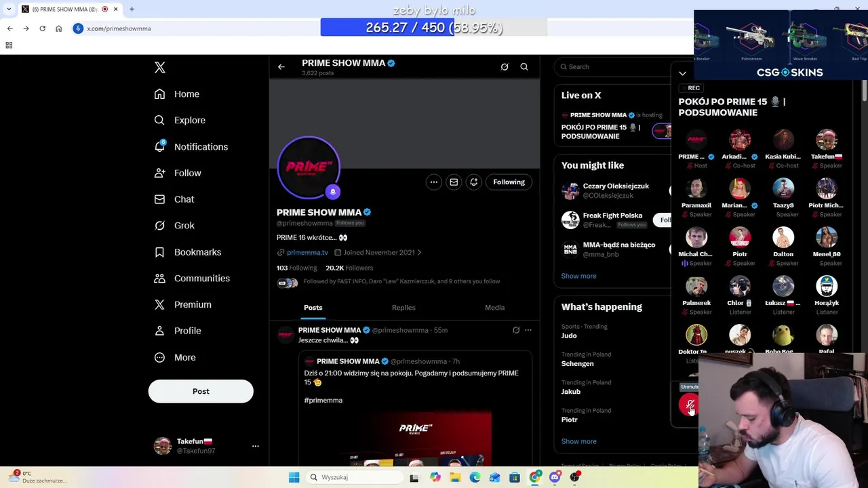Viewport: 868px width, 488px height.
Task: Open the browser apps grid icon
Action: [x=9, y=45]
